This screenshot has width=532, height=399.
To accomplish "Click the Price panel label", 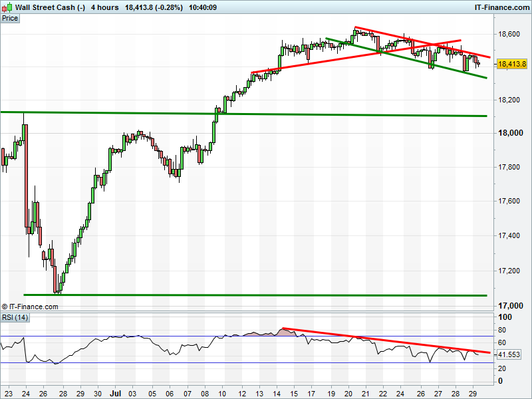I will pos(10,19).
